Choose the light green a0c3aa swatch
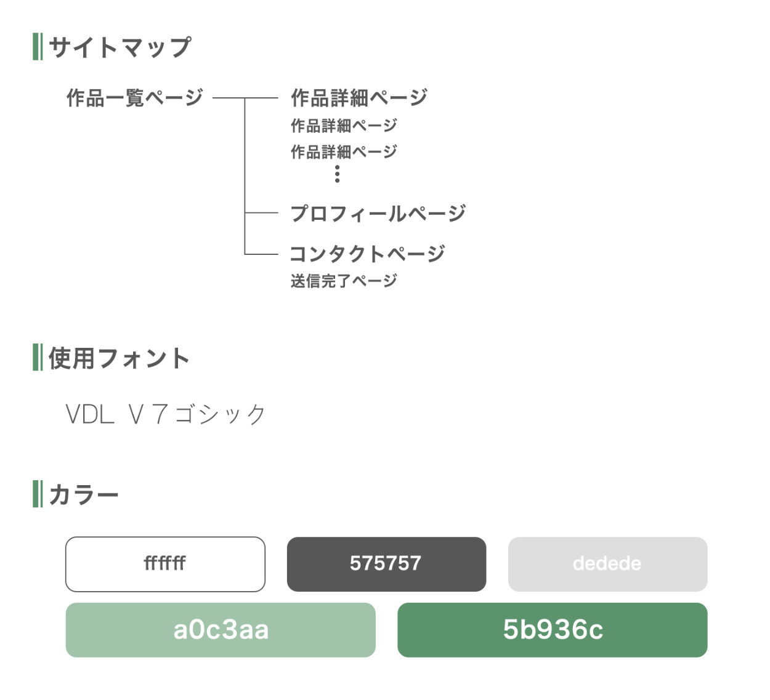Screen dimensions: 770x700 point(221,630)
